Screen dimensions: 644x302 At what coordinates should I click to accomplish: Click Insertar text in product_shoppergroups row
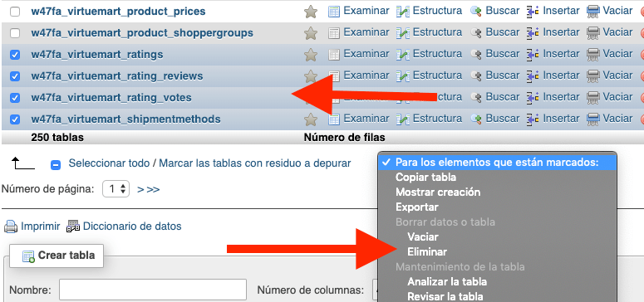pos(562,32)
